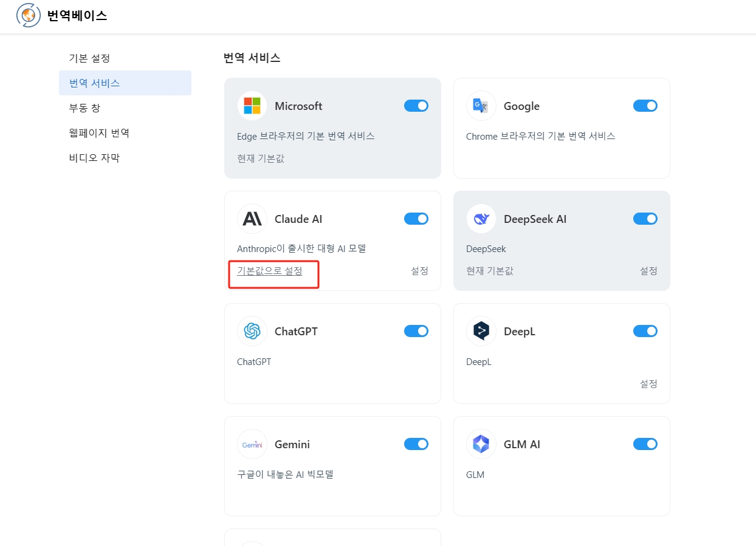
Task: Select the Microsoft service card name
Action: (x=298, y=106)
